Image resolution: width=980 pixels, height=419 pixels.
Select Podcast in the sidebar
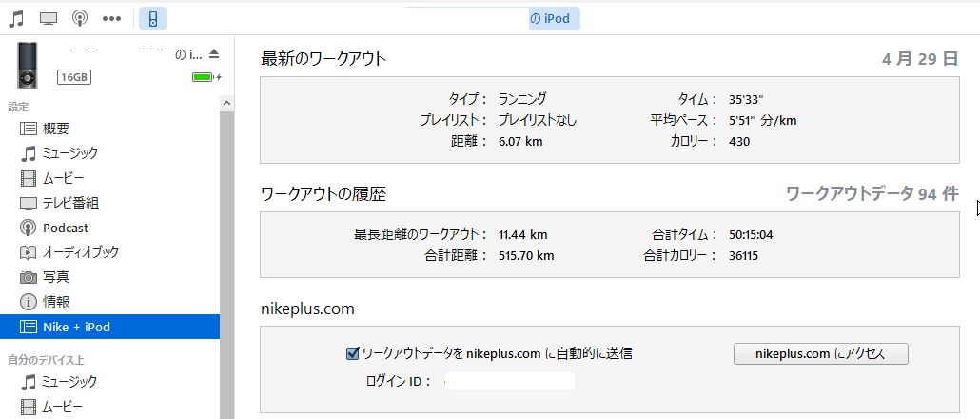(65, 228)
